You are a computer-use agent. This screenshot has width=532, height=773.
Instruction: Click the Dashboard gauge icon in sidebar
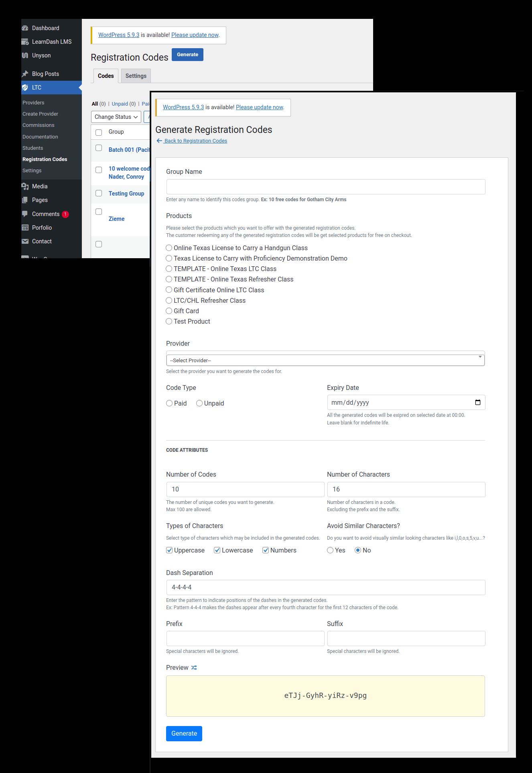[x=25, y=28]
